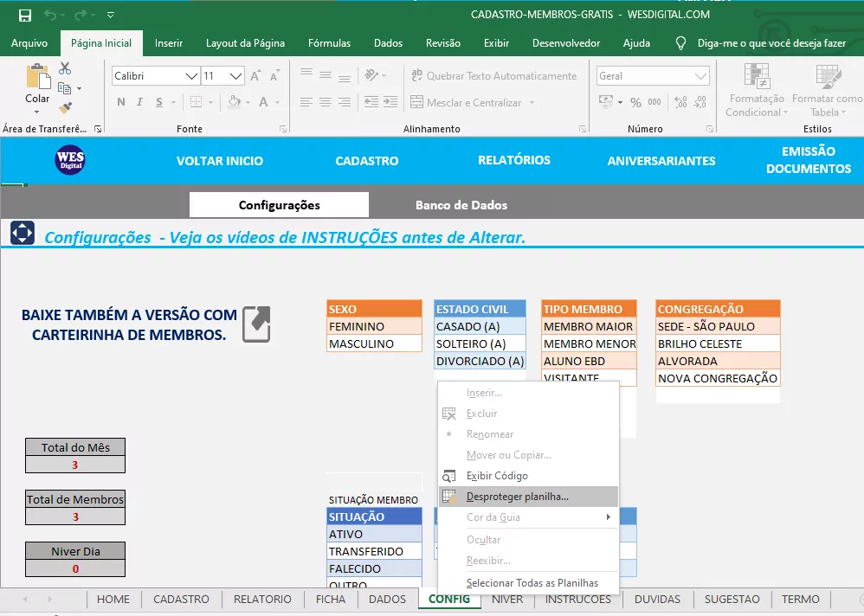
Task: Apply the accounting number format
Action: [606, 102]
